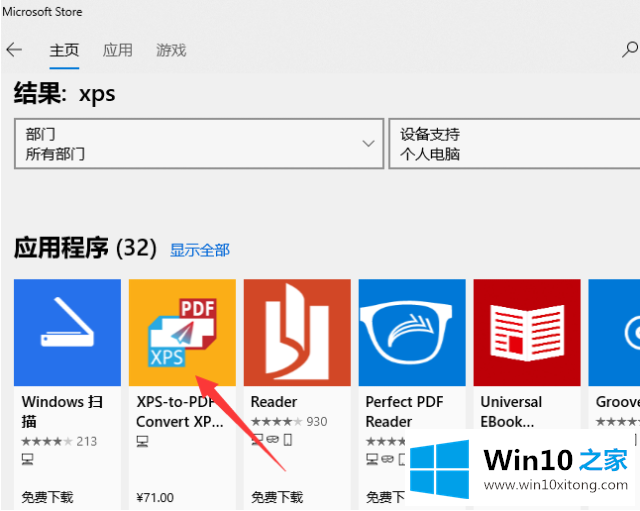Click the PC device icon under XPS-to-PDF
The width and height of the screenshot is (640, 511).
click(142, 441)
